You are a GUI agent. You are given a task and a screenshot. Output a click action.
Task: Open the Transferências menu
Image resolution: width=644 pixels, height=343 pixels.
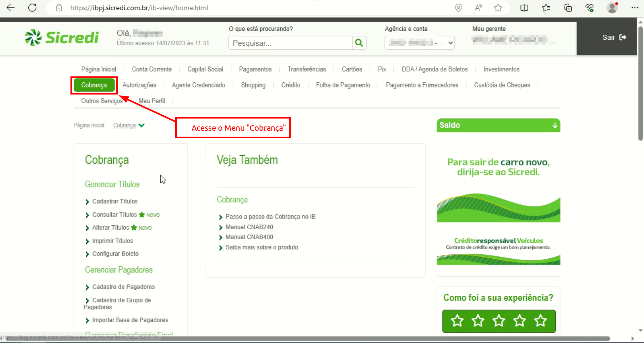click(307, 69)
